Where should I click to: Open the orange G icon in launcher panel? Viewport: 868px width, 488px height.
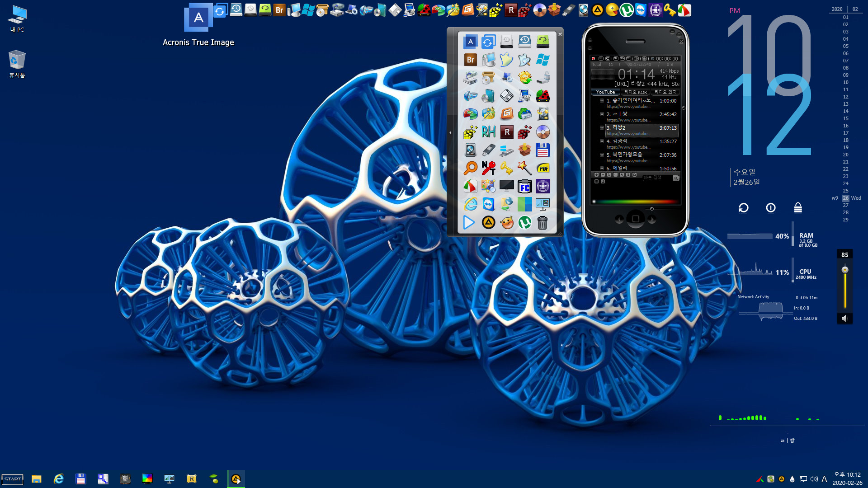pos(507,114)
